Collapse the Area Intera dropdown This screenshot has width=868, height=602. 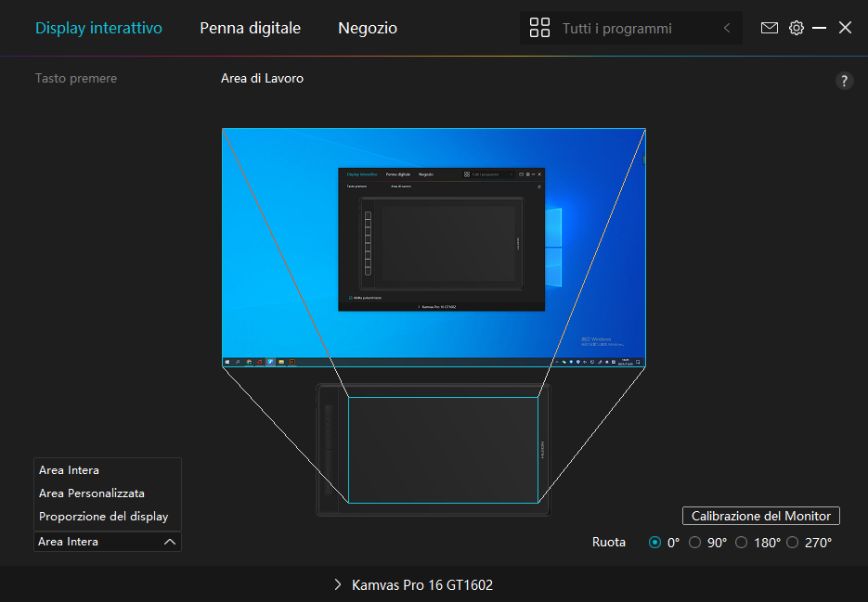[169, 542]
